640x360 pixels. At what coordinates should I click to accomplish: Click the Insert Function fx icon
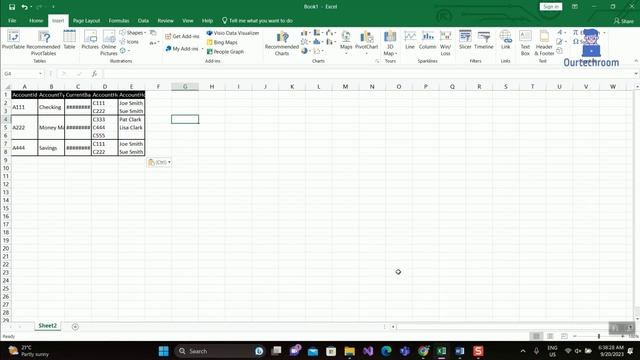click(x=94, y=73)
